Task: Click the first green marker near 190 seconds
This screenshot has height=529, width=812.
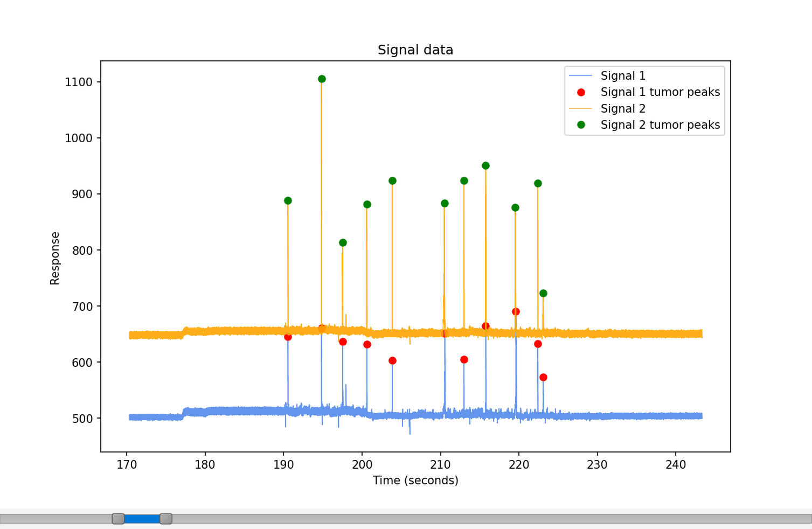Action: pos(287,200)
